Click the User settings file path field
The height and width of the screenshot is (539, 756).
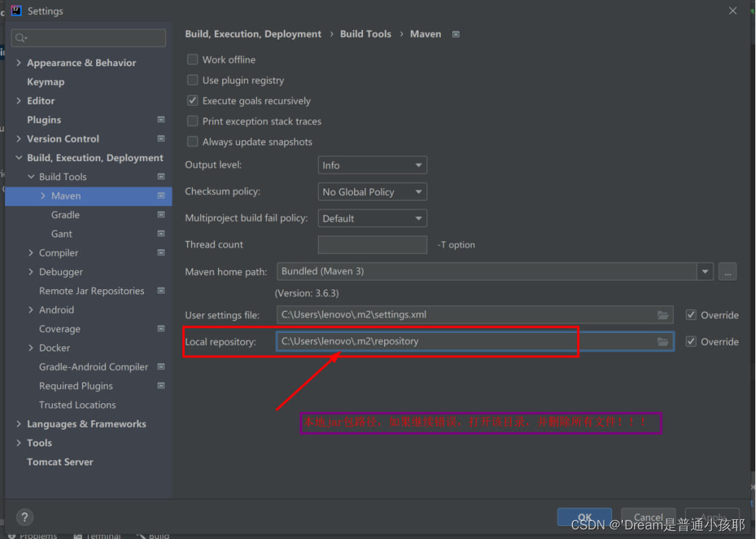[475, 315]
